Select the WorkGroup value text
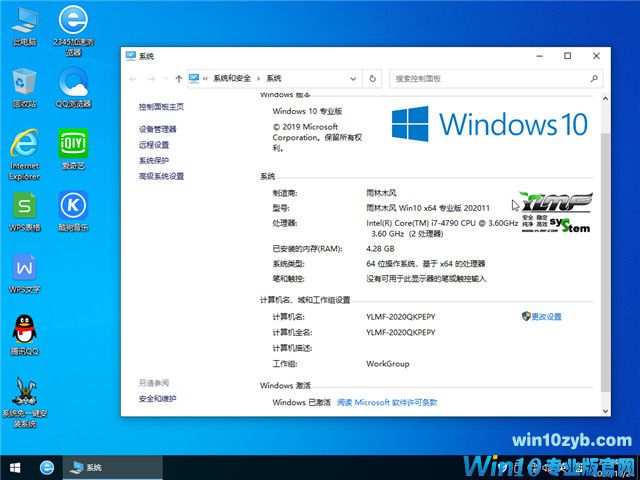Viewport: 640px width, 480px height. (x=388, y=364)
